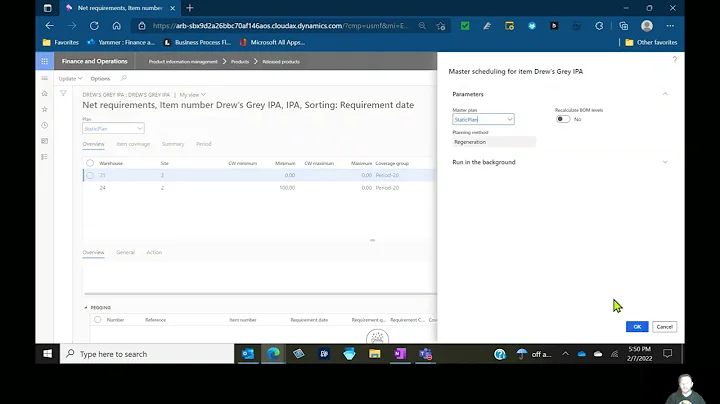
Task: Open the taskbar clock showing 5:50 PM
Action: point(640,354)
